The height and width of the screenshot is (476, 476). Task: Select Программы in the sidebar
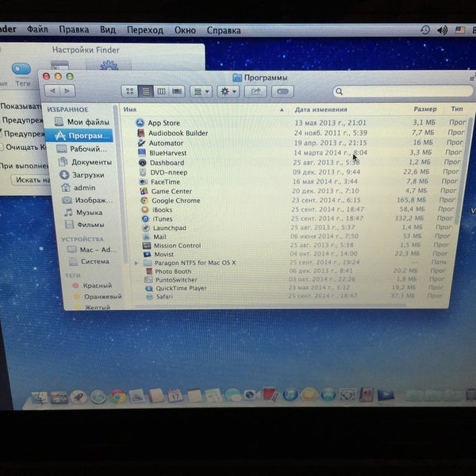click(79, 136)
